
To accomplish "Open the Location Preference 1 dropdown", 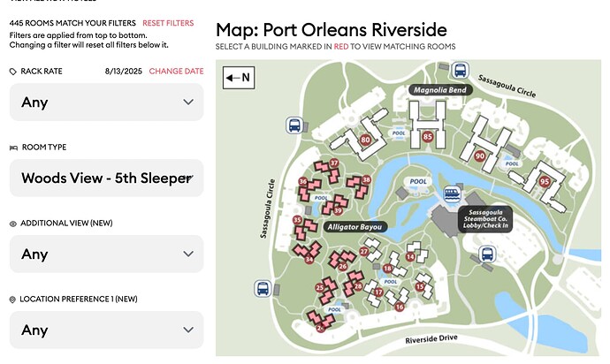I will click(107, 330).
